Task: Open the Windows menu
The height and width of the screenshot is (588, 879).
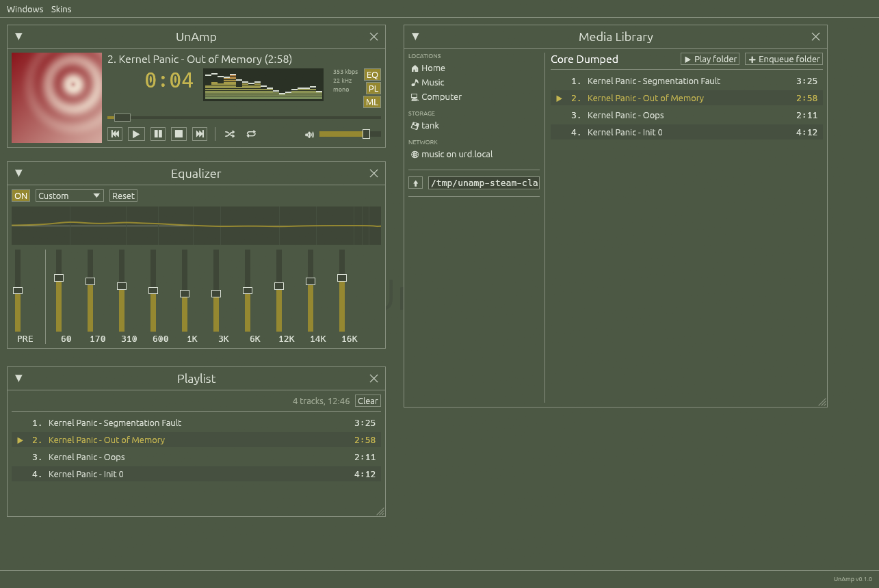Action: (25, 9)
